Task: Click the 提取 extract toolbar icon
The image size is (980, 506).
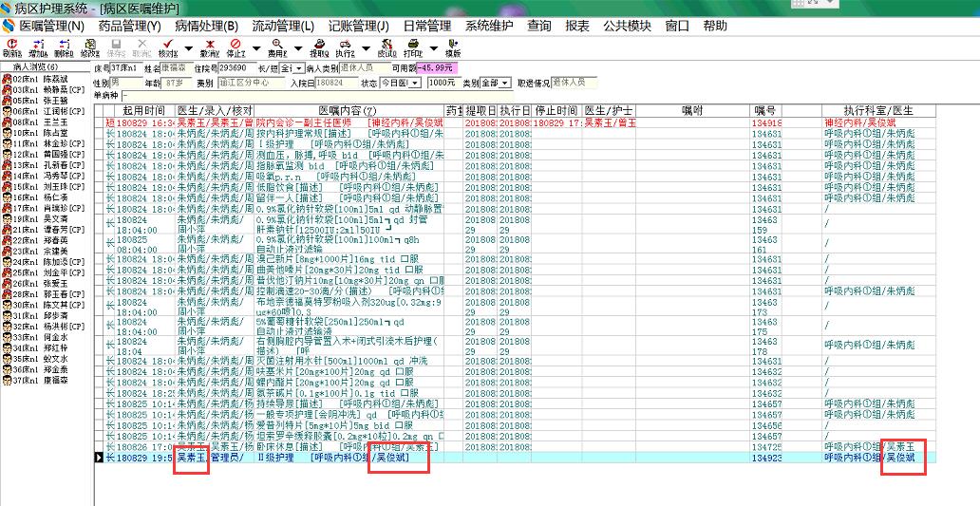Action: 319,44
